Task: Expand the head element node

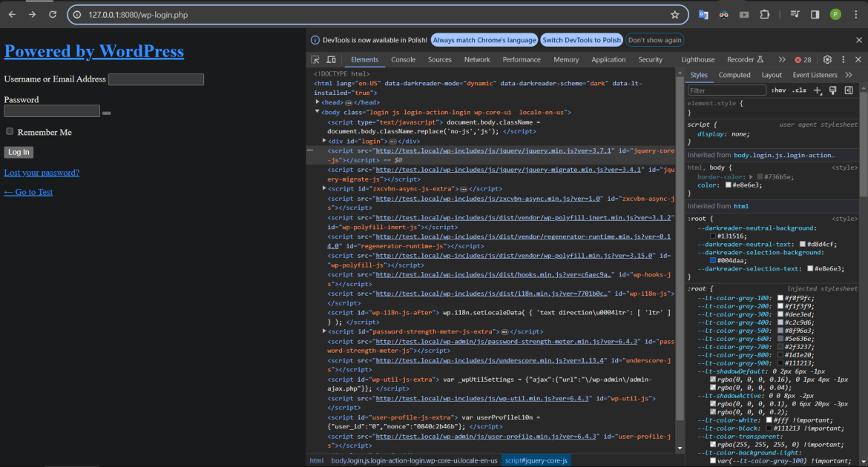Action: click(x=318, y=102)
